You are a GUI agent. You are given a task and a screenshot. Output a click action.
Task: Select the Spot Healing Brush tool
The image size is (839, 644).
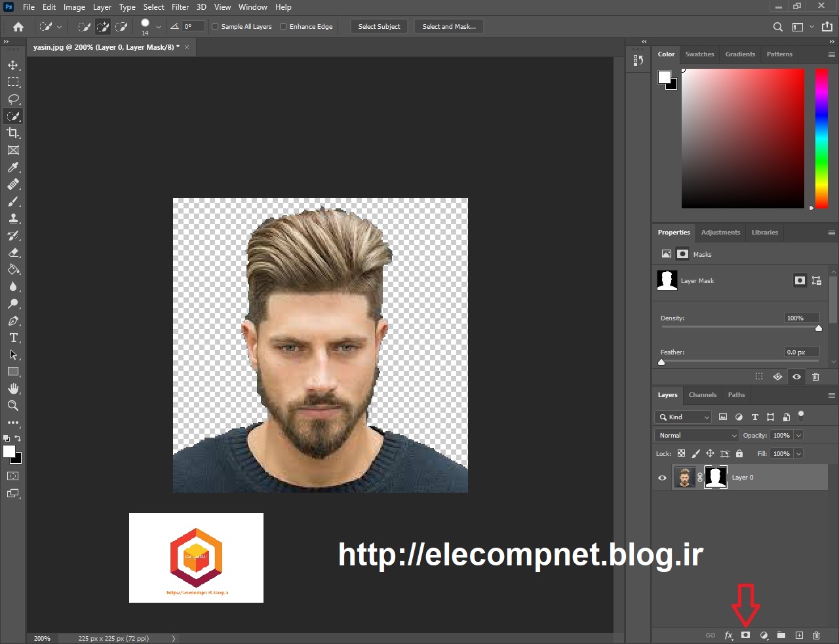pos(13,184)
